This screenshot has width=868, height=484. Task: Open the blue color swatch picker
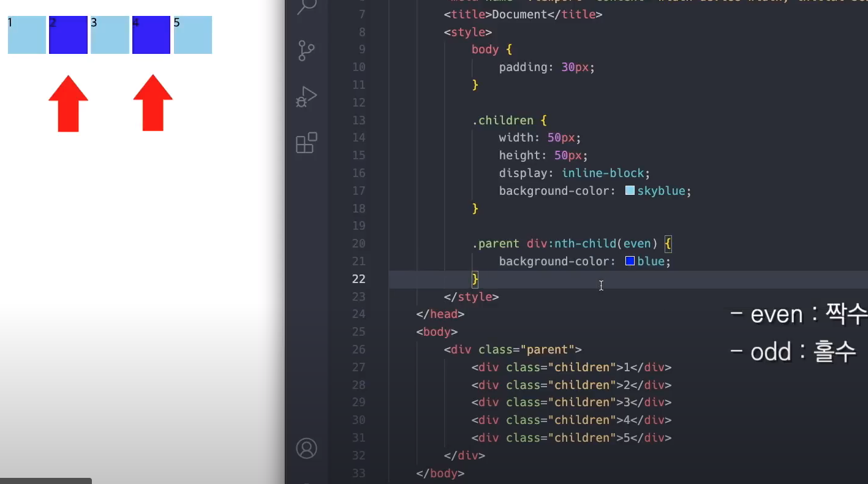[x=630, y=261]
